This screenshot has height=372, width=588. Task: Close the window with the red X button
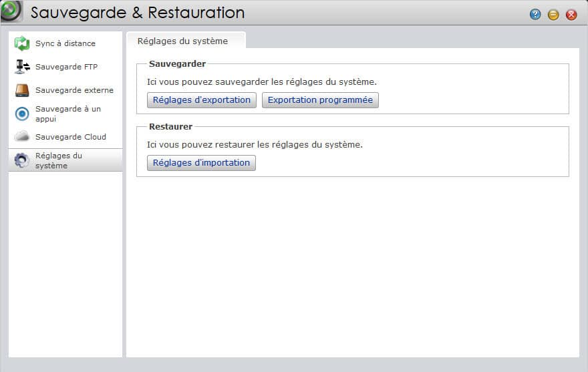point(571,15)
